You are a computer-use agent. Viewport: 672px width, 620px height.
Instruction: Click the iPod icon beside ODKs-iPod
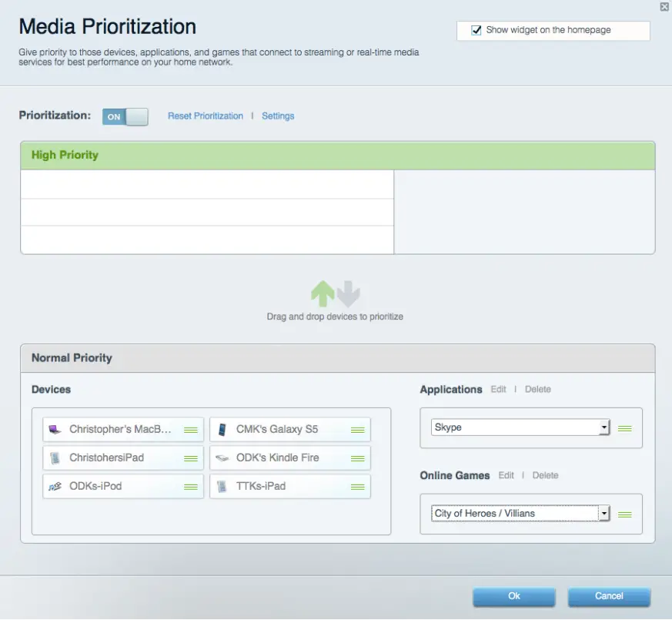coord(54,486)
